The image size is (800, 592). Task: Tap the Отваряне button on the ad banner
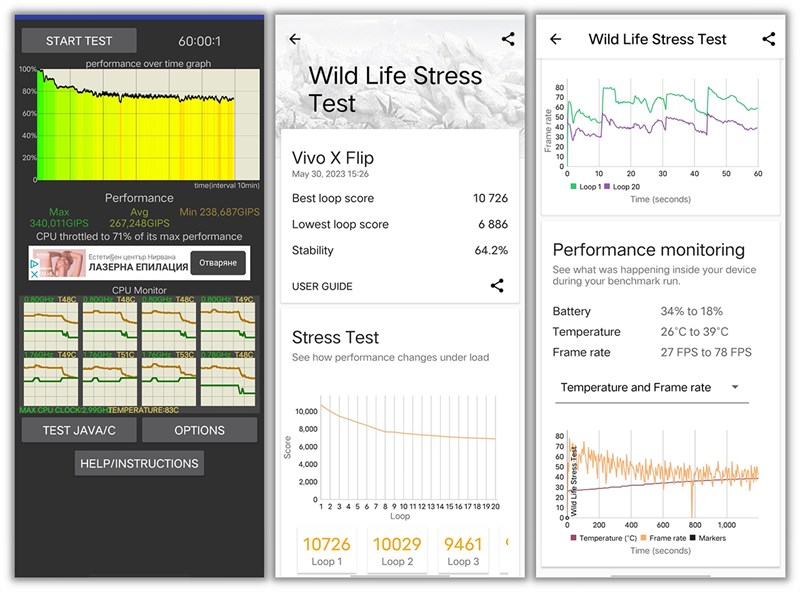coord(219,261)
